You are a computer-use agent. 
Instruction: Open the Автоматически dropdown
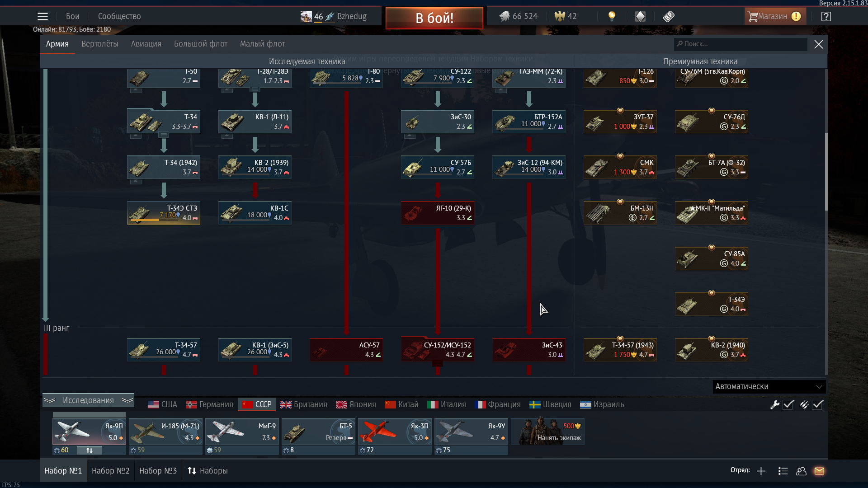[769, 387]
